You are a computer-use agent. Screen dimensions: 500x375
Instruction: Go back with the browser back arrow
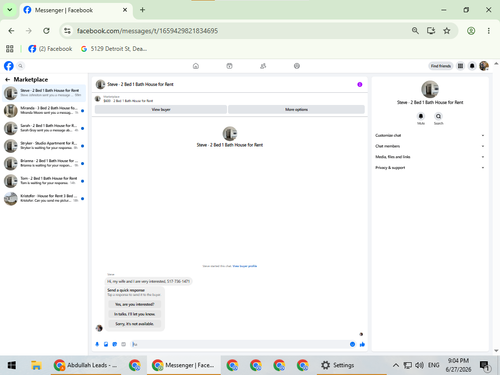[11, 31]
